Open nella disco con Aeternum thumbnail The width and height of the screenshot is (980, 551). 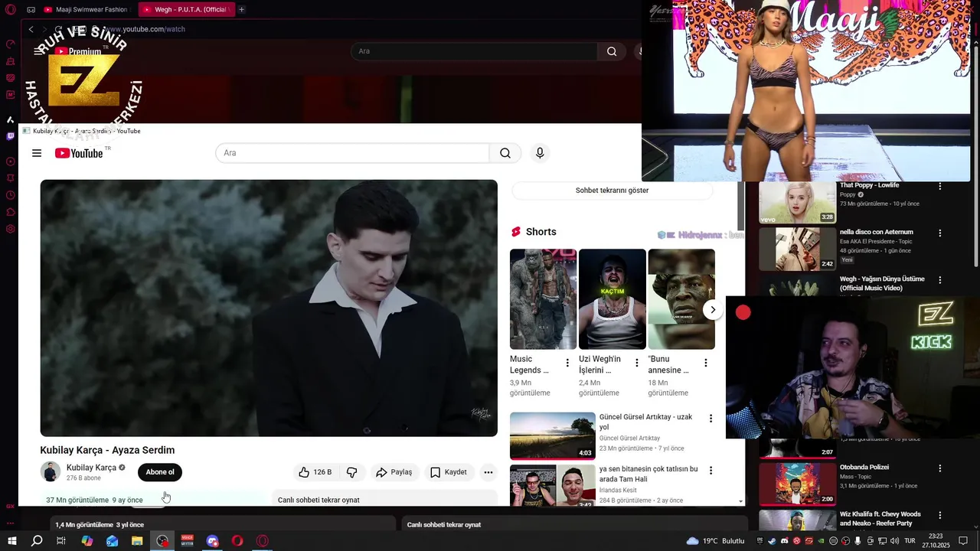pyautogui.click(x=798, y=249)
